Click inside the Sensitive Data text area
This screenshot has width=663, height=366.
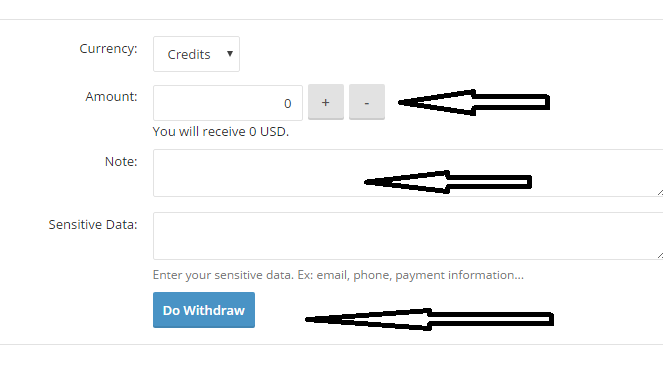point(408,236)
